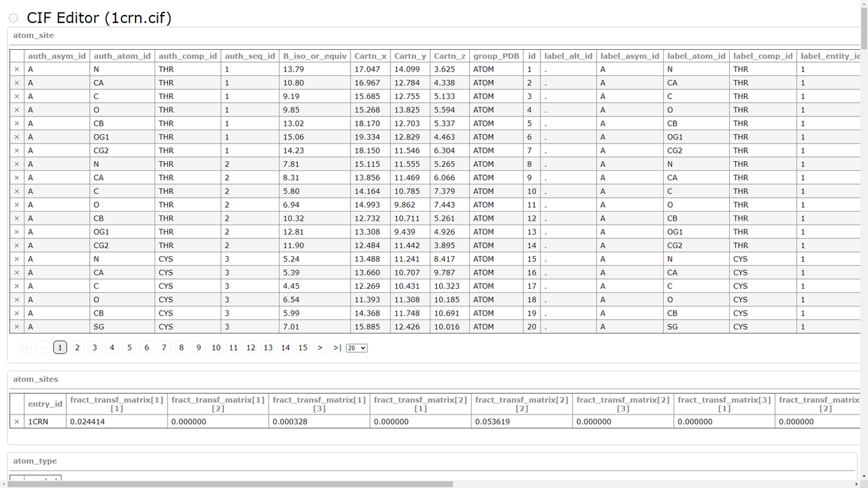Jump to page 5 of atom_site
This screenshot has width=868, height=488.
[129, 348]
